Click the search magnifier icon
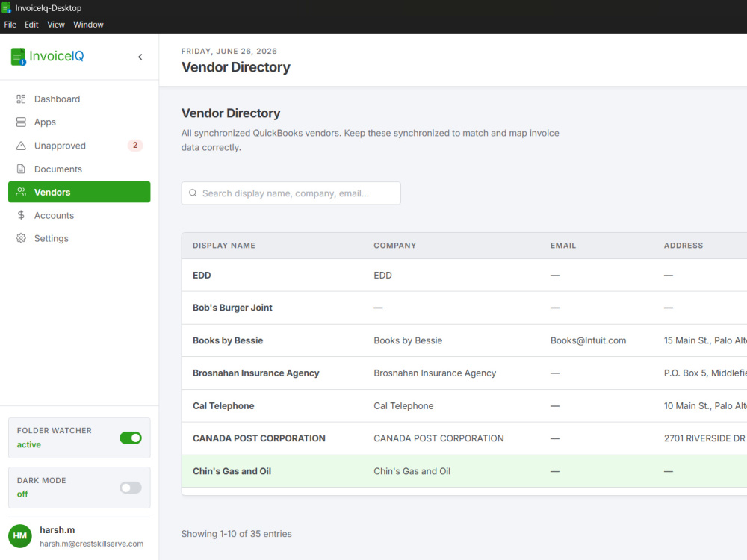747x560 pixels. click(193, 193)
